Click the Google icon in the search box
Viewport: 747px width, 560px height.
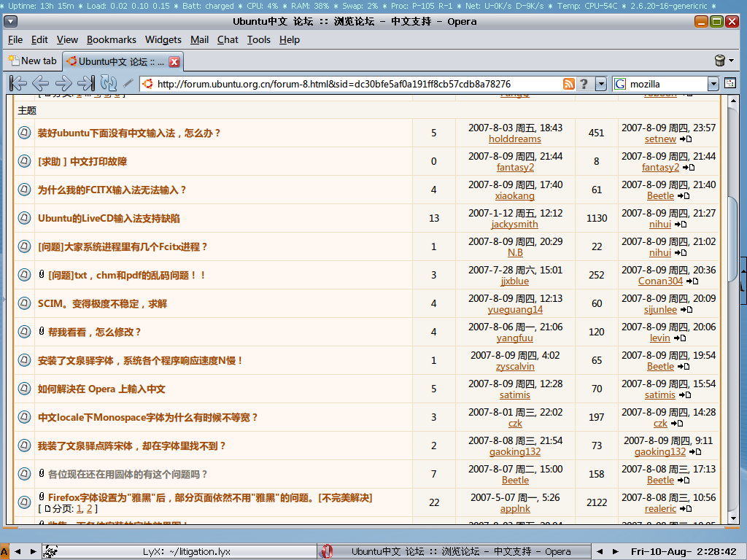pyautogui.click(x=620, y=84)
